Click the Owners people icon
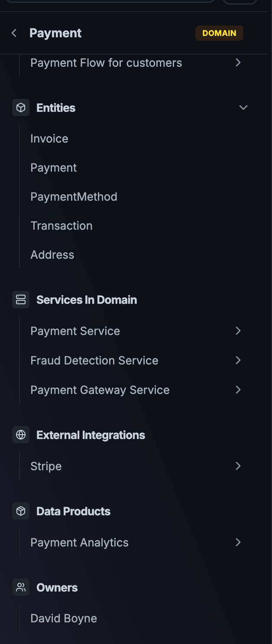This screenshot has width=272, height=644. tap(20, 587)
